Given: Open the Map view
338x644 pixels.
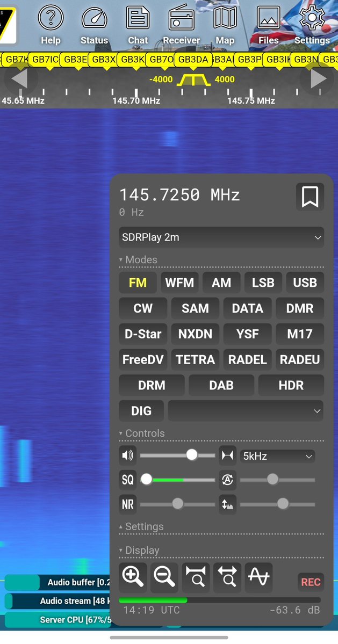Looking at the screenshot, I should click(225, 25).
